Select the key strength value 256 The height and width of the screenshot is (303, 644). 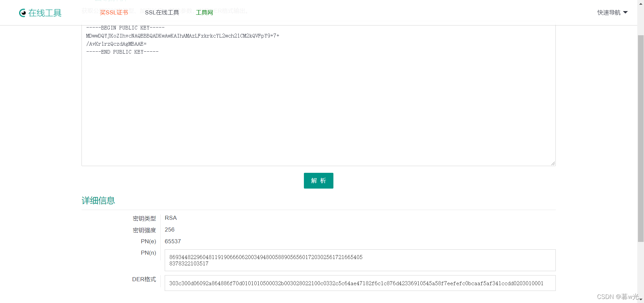tap(169, 230)
